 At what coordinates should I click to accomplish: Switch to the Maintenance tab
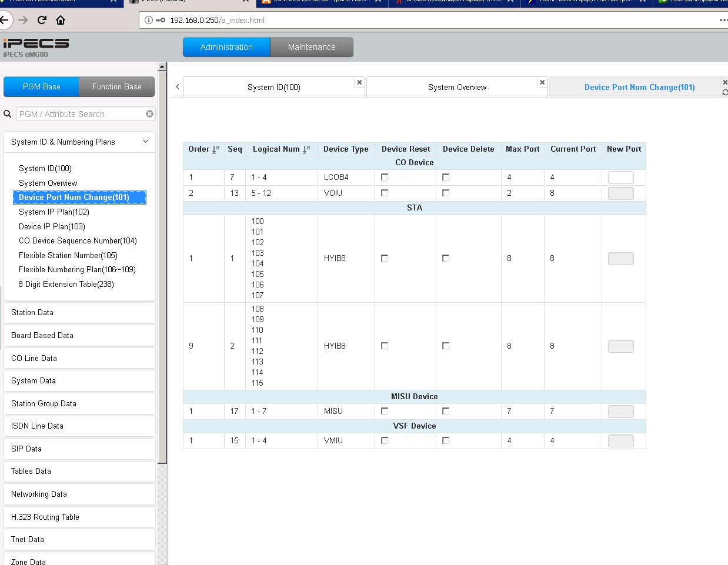312,47
